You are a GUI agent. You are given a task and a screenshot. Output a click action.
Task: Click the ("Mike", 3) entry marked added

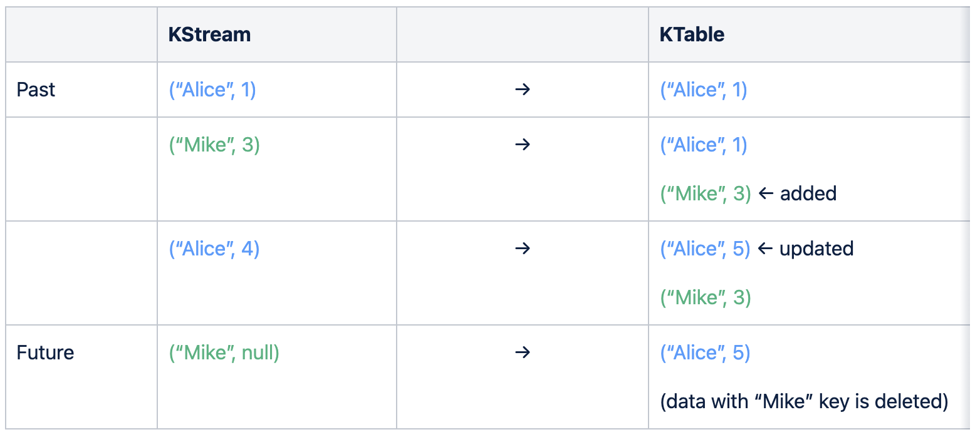(706, 193)
